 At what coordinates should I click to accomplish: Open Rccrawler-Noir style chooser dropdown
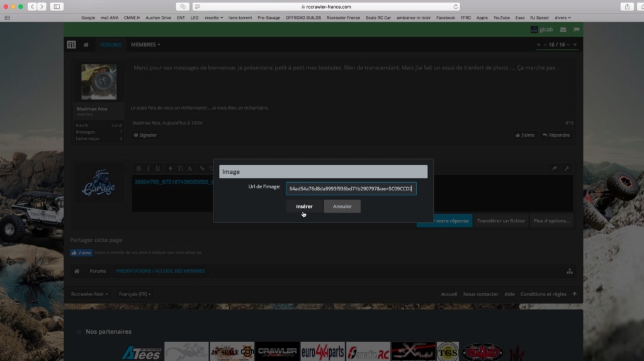click(x=89, y=294)
